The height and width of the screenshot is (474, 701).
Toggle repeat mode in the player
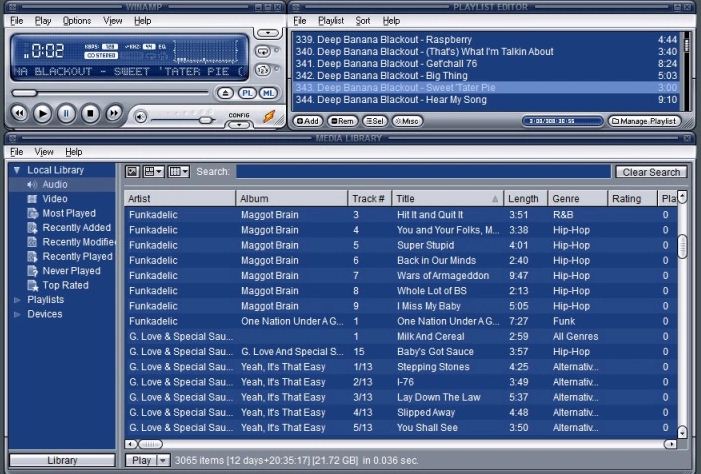(x=263, y=51)
